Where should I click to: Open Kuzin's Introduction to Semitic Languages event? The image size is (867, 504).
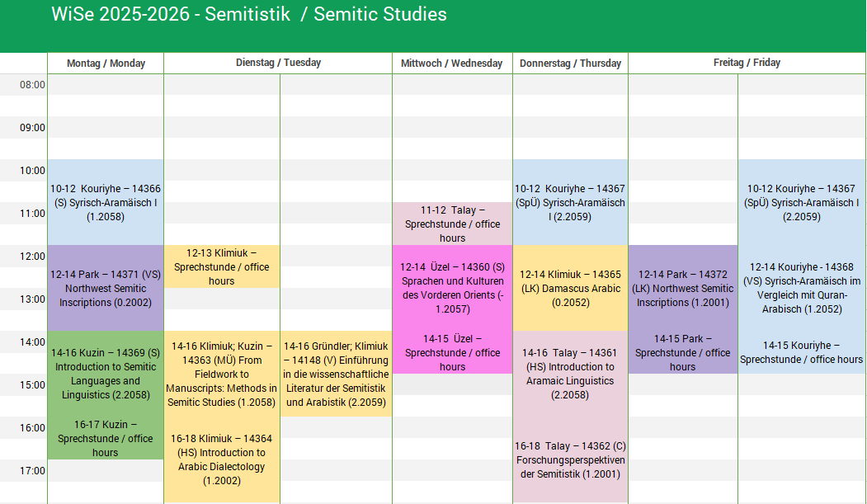pos(106,374)
